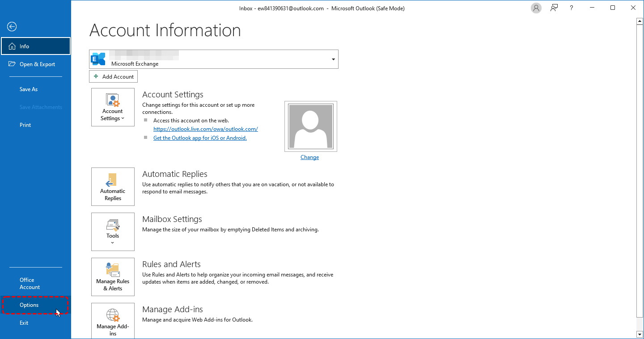
Task: Click Change link under profile picture
Action: [x=309, y=157]
